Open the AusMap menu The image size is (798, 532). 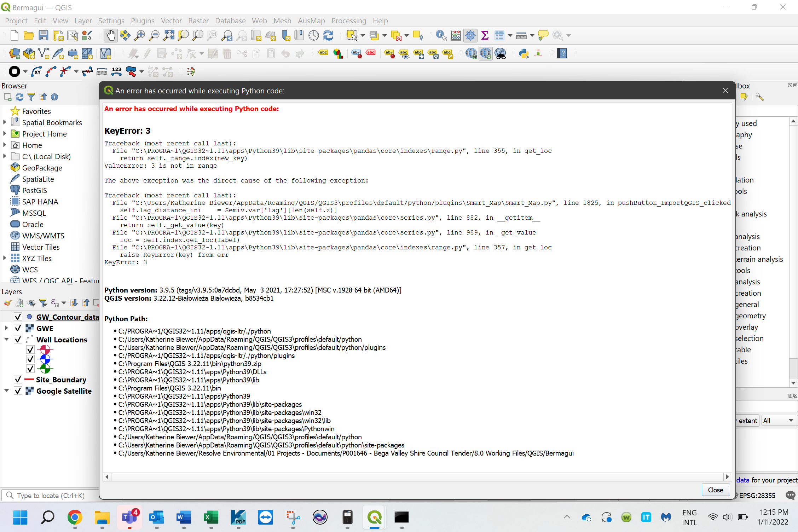click(311, 21)
